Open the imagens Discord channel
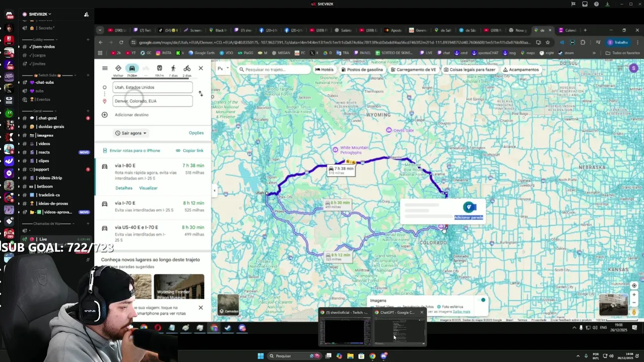Image resolution: width=644 pixels, height=362 pixels. pyautogui.click(x=44, y=135)
